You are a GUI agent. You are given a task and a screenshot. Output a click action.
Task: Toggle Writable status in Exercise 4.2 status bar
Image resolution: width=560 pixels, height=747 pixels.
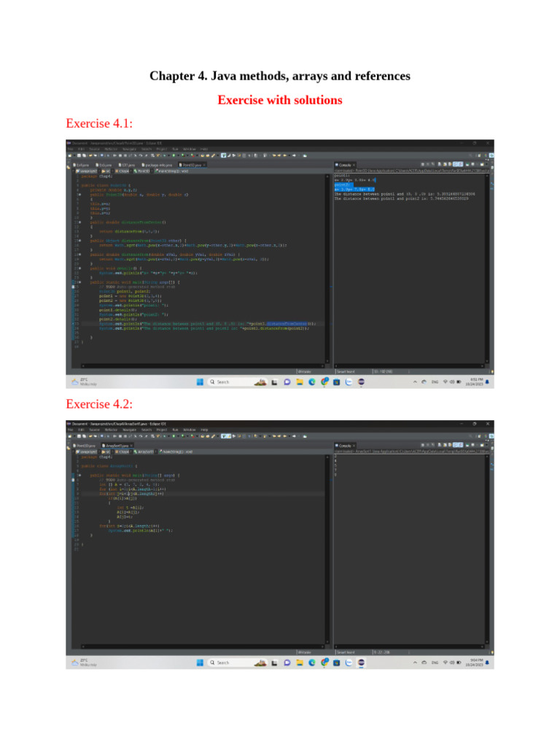pyautogui.click(x=305, y=651)
